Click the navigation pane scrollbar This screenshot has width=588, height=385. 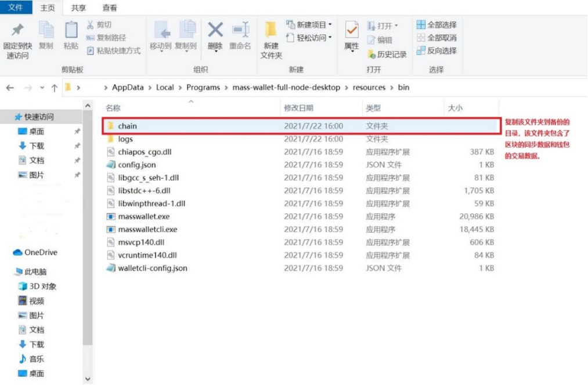point(88,232)
